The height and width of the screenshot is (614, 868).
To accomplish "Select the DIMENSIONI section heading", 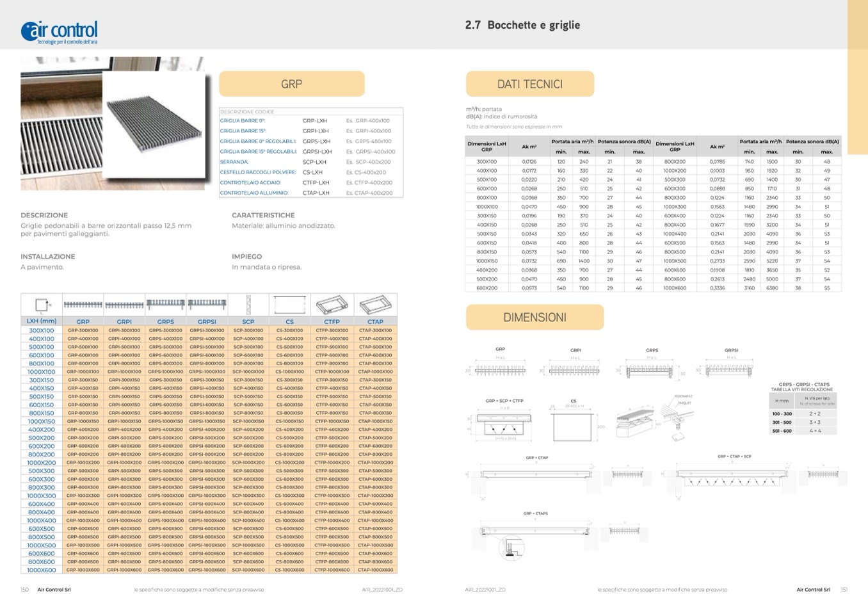I will [x=534, y=318].
